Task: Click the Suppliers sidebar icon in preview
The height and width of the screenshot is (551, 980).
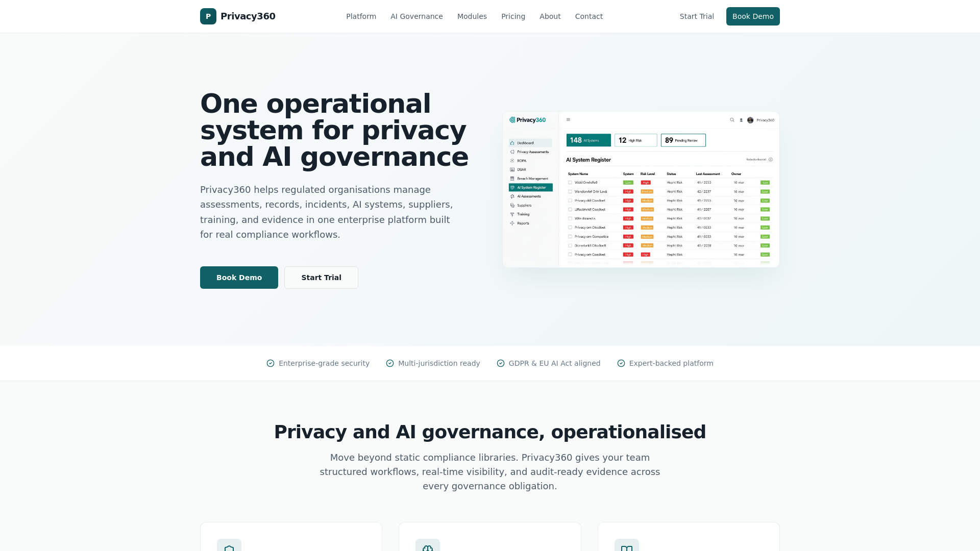Action: (x=512, y=206)
